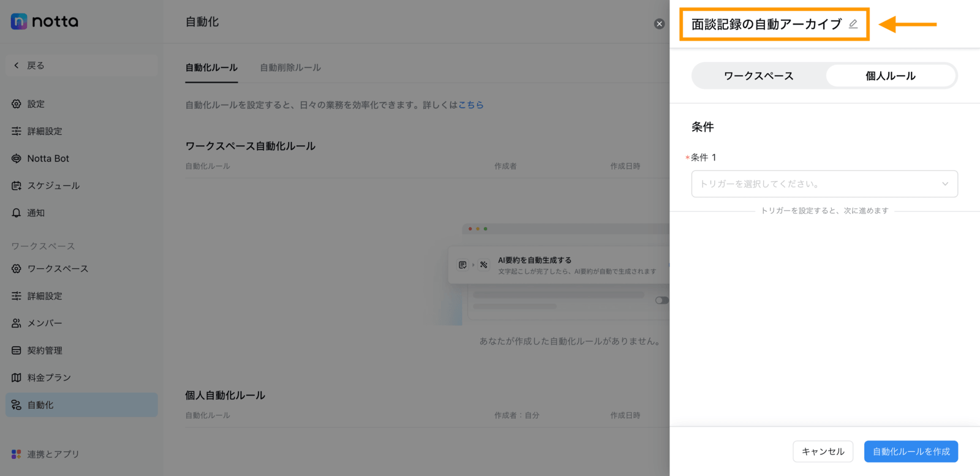Click the 通知 bell icon

point(17,213)
